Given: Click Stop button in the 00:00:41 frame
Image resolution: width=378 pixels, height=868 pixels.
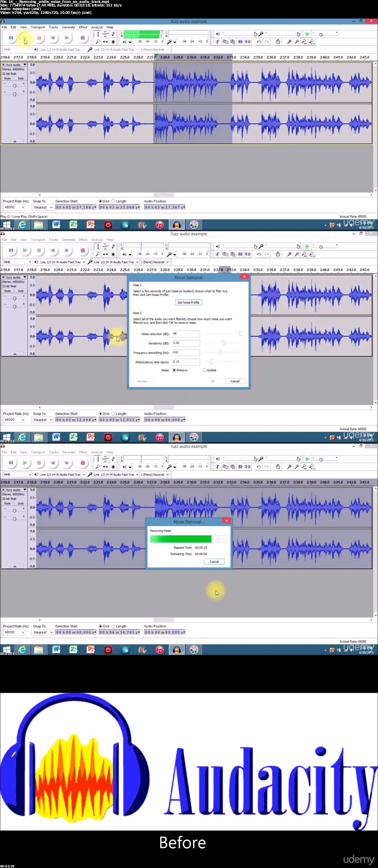Looking at the screenshot, I should (39, 38).
